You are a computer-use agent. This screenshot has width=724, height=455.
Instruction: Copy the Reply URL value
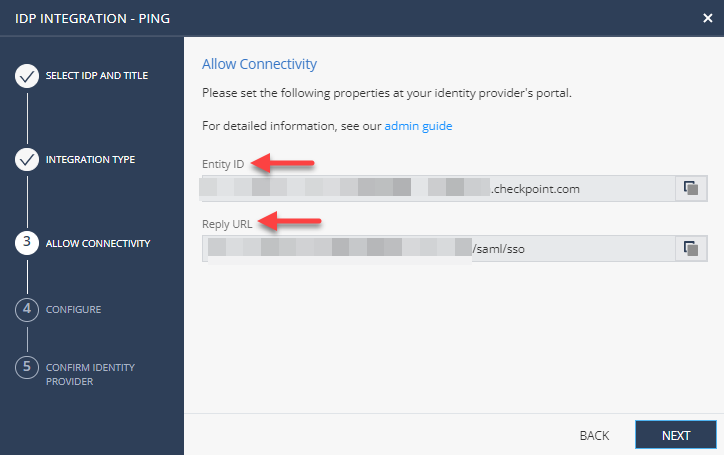point(690,248)
